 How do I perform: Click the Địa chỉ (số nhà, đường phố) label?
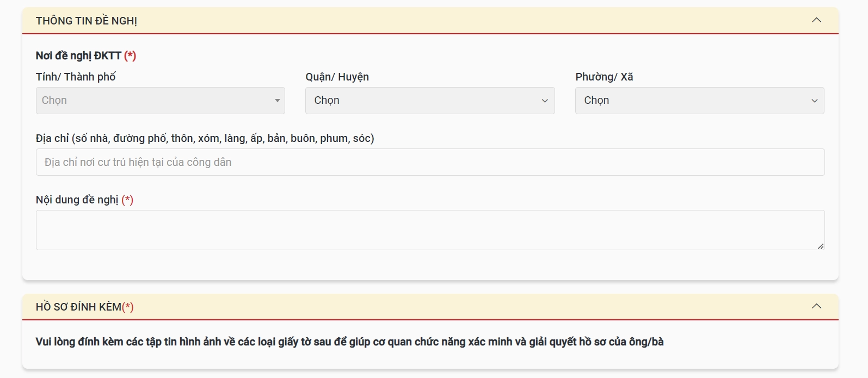pyautogui.click(x=205, y=138)
